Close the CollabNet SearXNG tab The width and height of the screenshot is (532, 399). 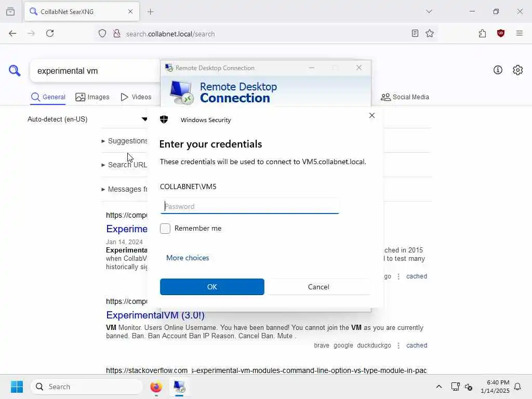pos(130,11)
